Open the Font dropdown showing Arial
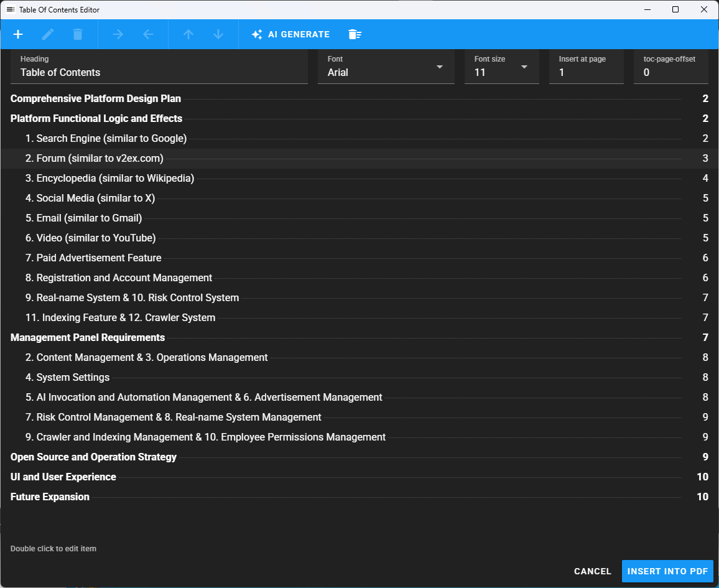The image size is (719, 588). [386, 67]
